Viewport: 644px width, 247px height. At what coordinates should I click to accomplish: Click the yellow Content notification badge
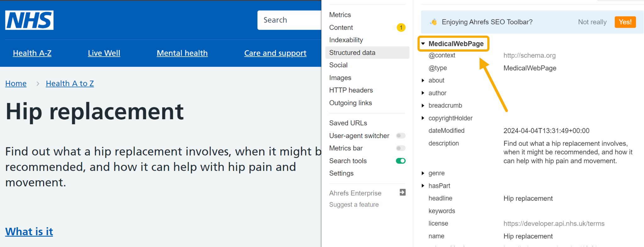(x=401, y=28)
